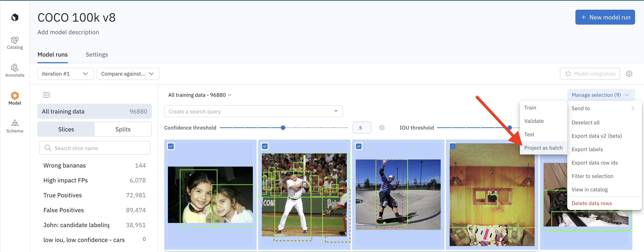Image resolution: width=644 pixels, height=252 pixels.
Task: Click the Model hexagon icon
Action: (15, 96)
